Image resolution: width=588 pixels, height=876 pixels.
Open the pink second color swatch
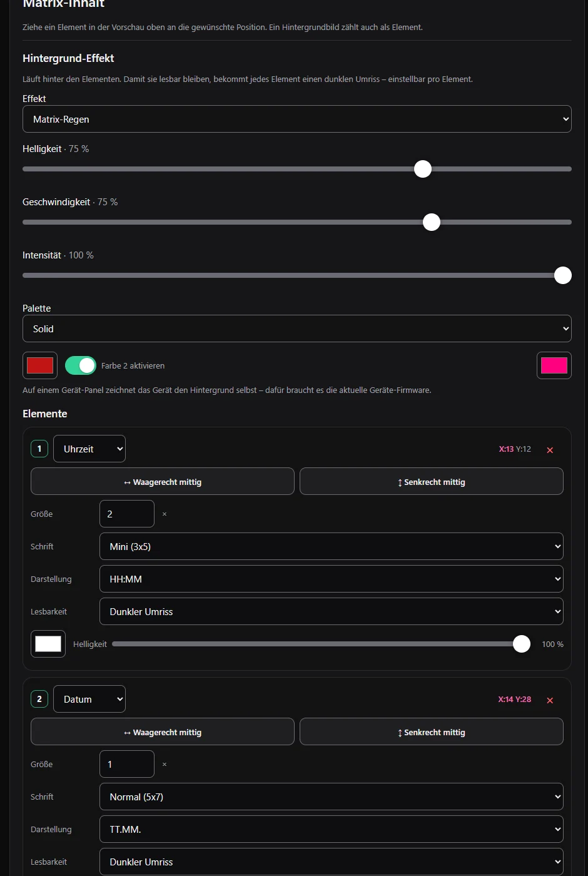pyautogui.click(x=554, y=365)
